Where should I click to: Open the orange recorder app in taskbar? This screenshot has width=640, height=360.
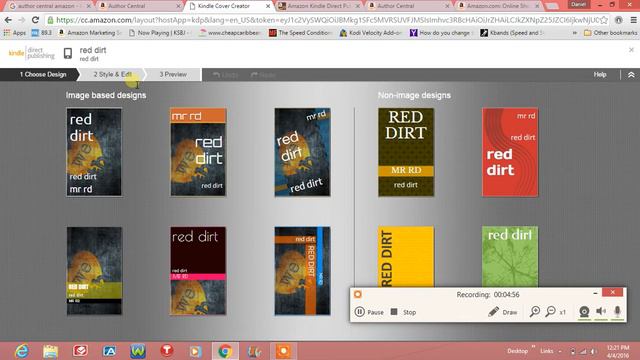[283, 351]
